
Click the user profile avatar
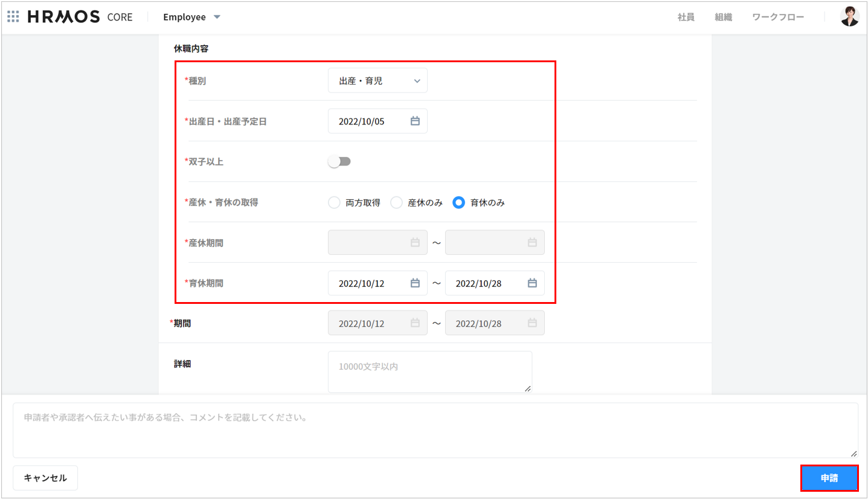coord(850,17)
